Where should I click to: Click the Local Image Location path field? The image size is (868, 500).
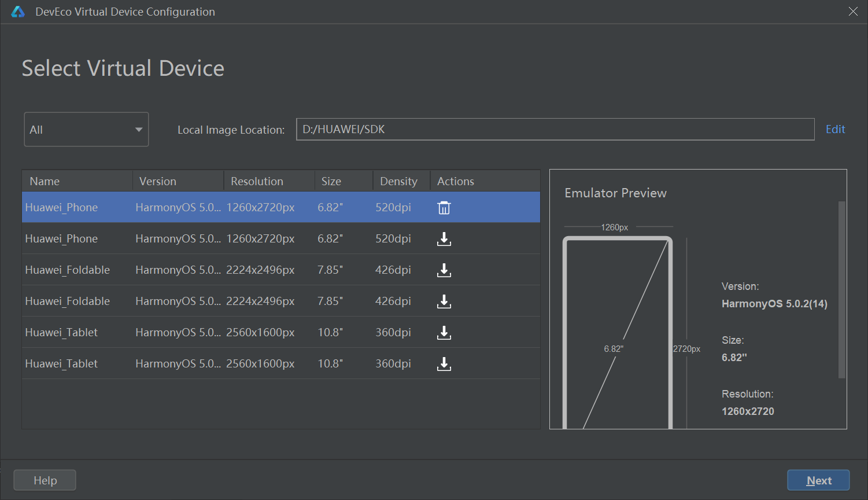click(x=555, y=129)
